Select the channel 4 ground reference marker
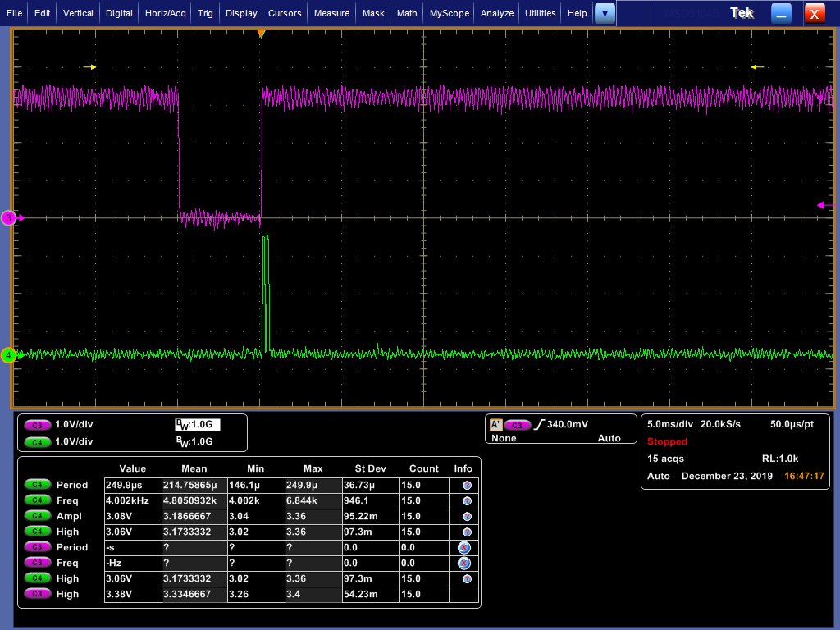The height and width of the screenshot is (630, 840). (x=9, y=355)
